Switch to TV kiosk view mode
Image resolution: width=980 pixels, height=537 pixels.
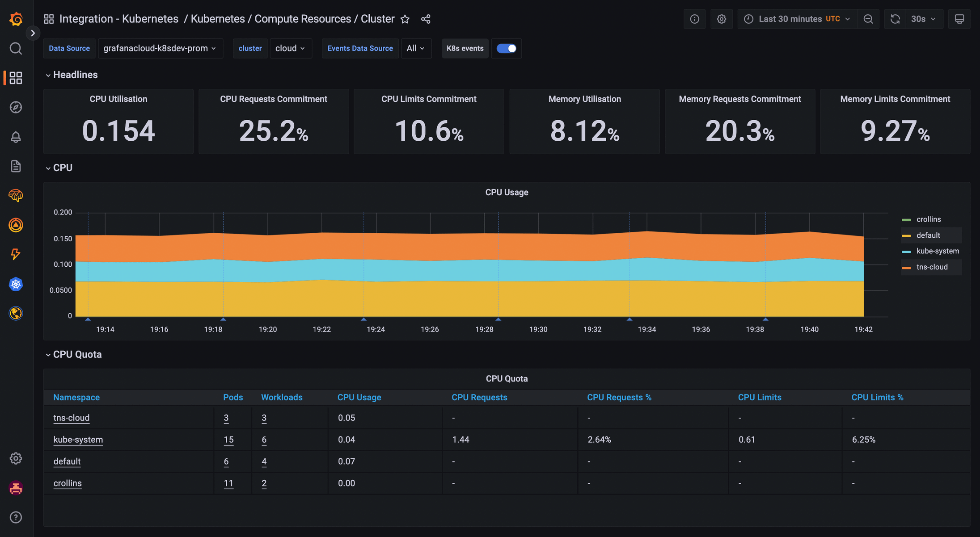[959, 19]
